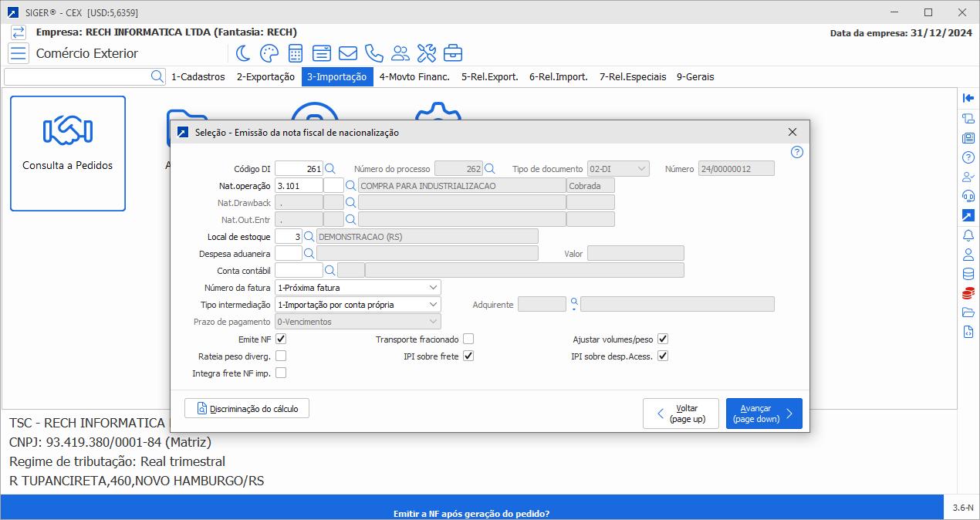Click the Avançar (page down) button
The width and height of the screenshot is (980, 520).
pyautogui.click(x=763, y=414)
